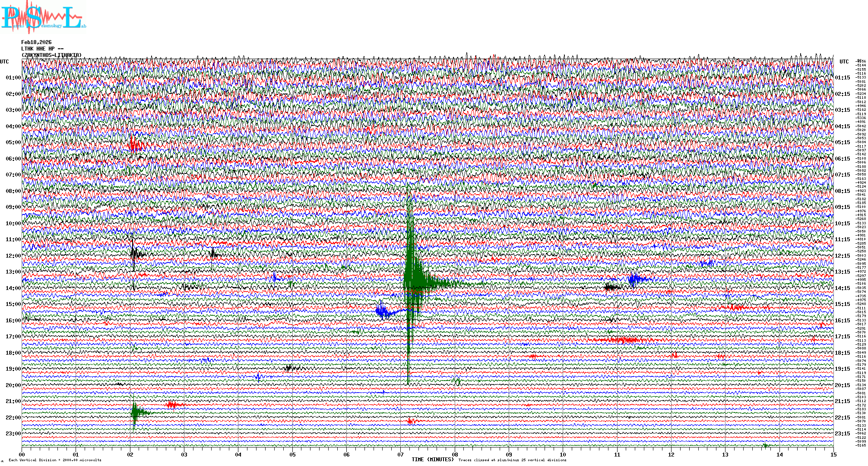Click minute 15 on the bottom axis

tap(833, 454)
